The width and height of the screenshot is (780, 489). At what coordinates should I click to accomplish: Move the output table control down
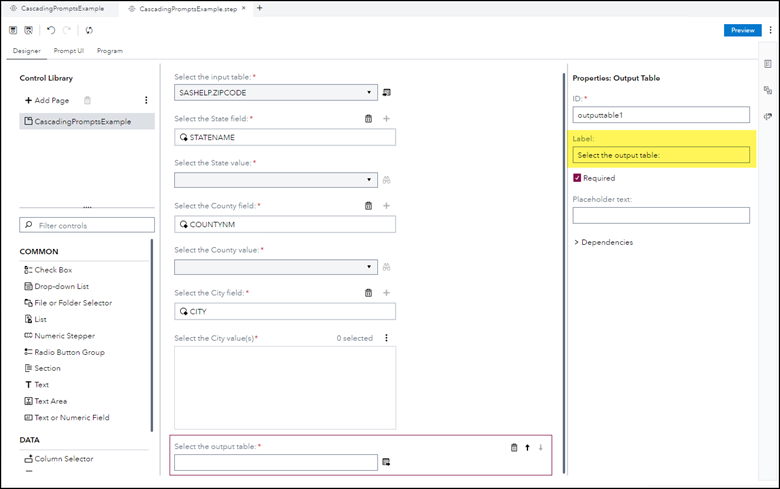click(x=541, y=448)
